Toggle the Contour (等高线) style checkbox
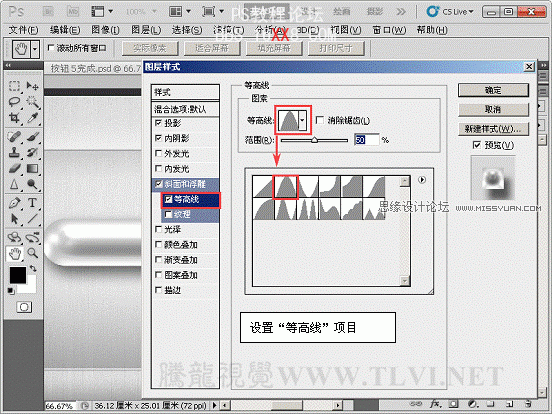The image size is (552, 414). pyautogui.click(x=169, y=199)
